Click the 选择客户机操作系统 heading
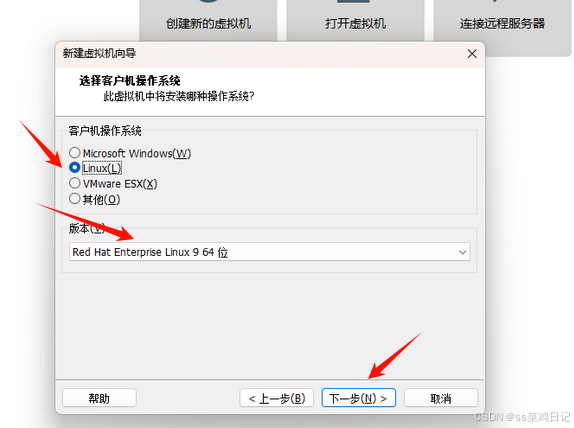The height and width of the screenshot is (428, 574). click(x=130, y=81)
